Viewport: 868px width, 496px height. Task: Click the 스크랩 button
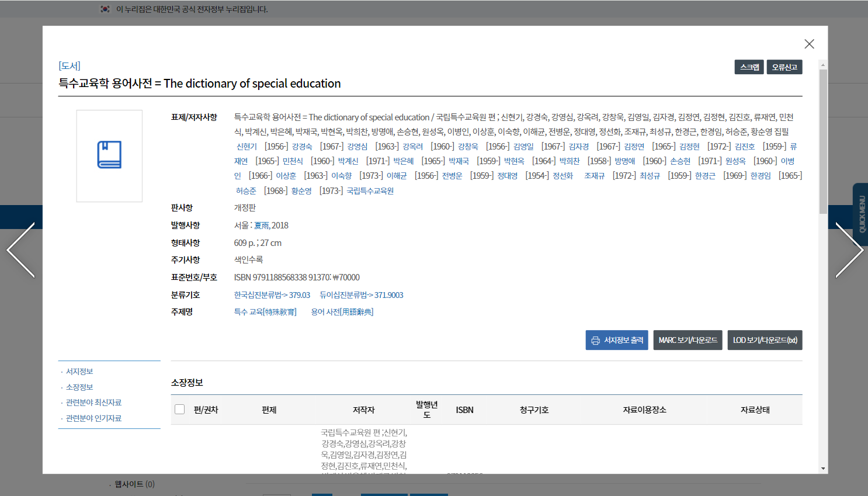pos(749,67)
